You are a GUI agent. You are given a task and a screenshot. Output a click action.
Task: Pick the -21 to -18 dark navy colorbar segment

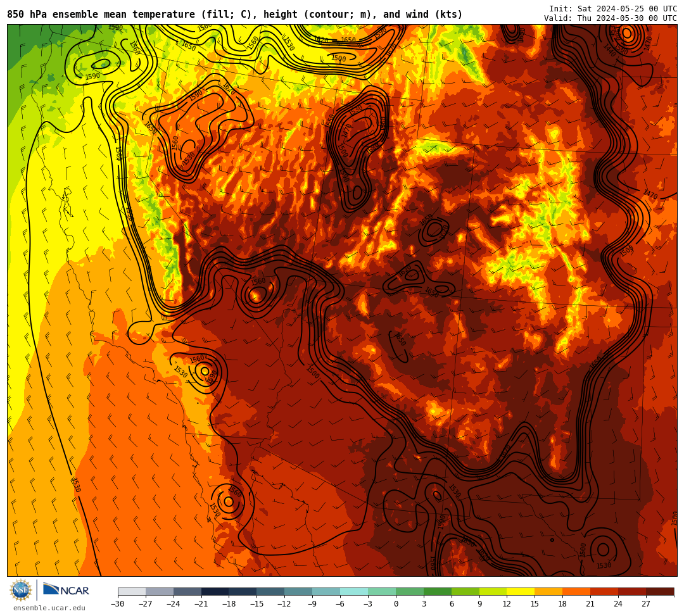click(215, 591)
